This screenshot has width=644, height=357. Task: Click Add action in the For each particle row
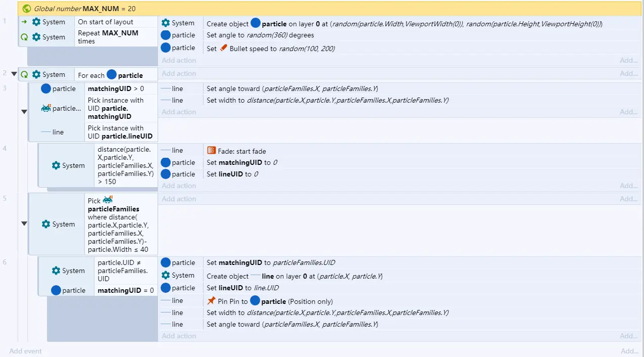[179, 73]
